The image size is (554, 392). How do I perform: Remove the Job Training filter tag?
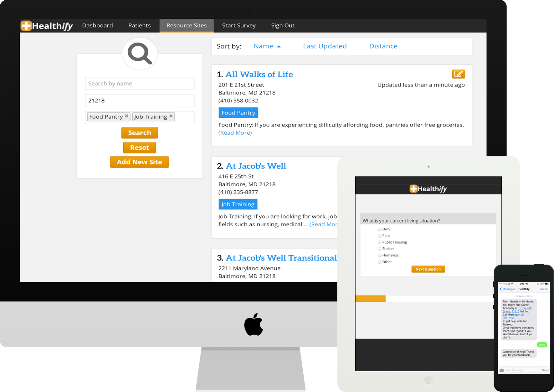coord(171,116)
